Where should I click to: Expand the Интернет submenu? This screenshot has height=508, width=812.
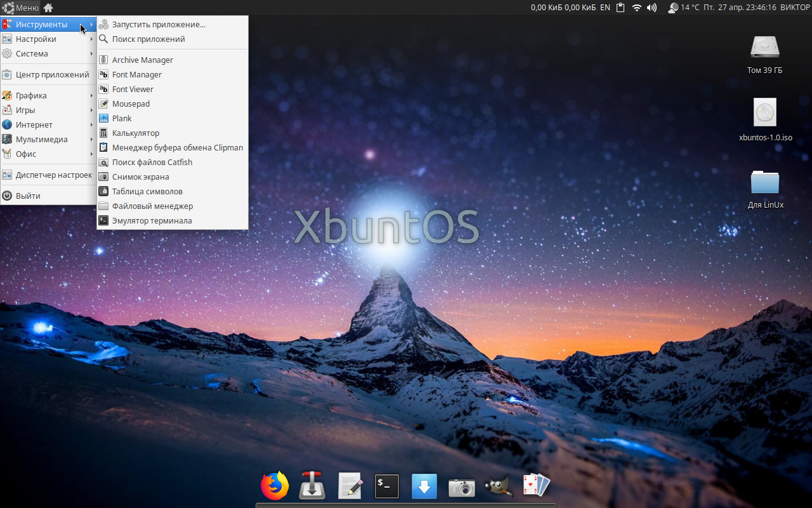point(48,124)
